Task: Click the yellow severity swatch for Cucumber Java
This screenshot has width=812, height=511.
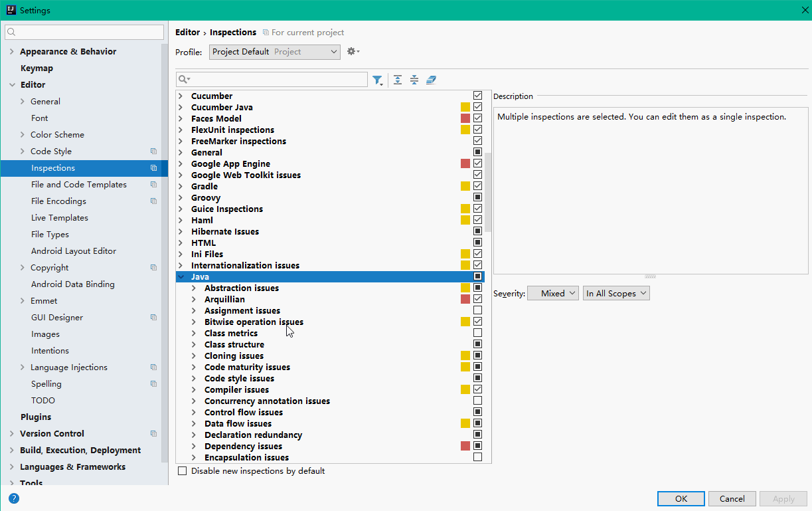Action: [465, 107]
